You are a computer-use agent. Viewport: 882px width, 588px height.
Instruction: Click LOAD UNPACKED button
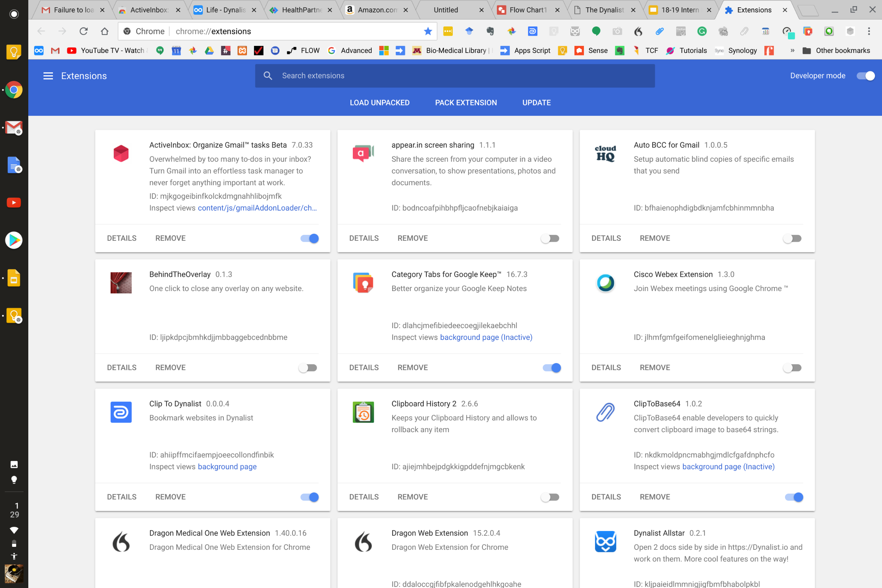(380, 103)
